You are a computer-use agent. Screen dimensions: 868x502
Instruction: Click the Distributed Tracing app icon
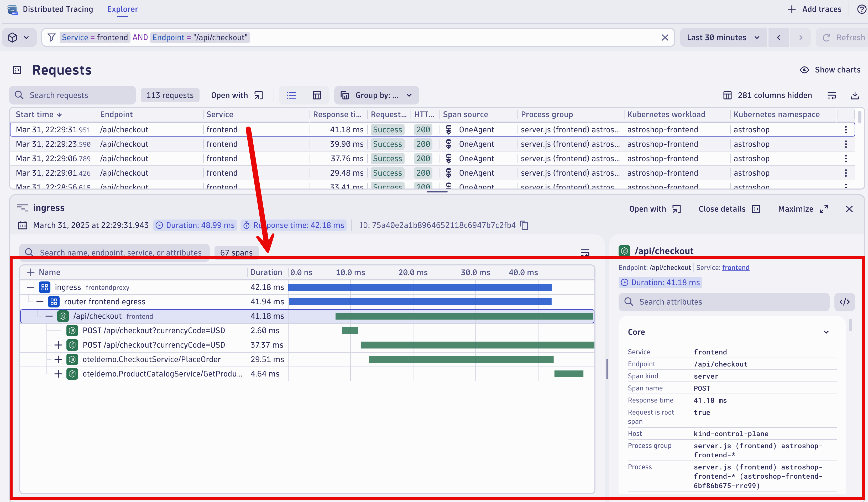13,9
